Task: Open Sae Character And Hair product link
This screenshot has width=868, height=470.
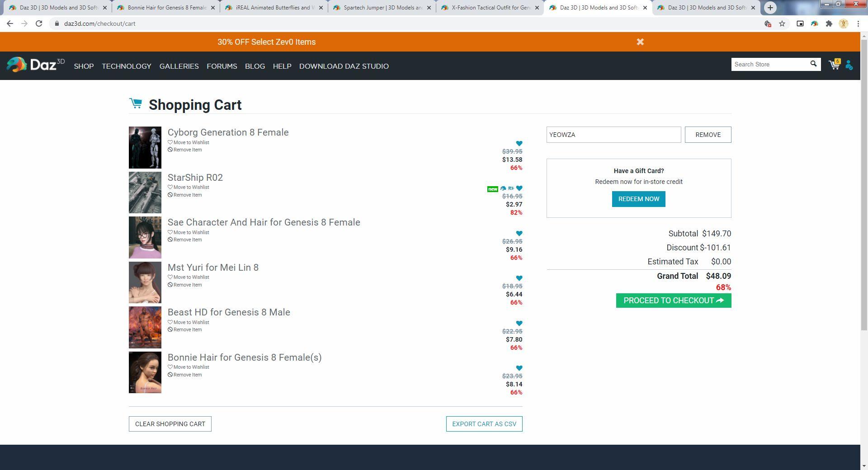Action: coord(264,222)
